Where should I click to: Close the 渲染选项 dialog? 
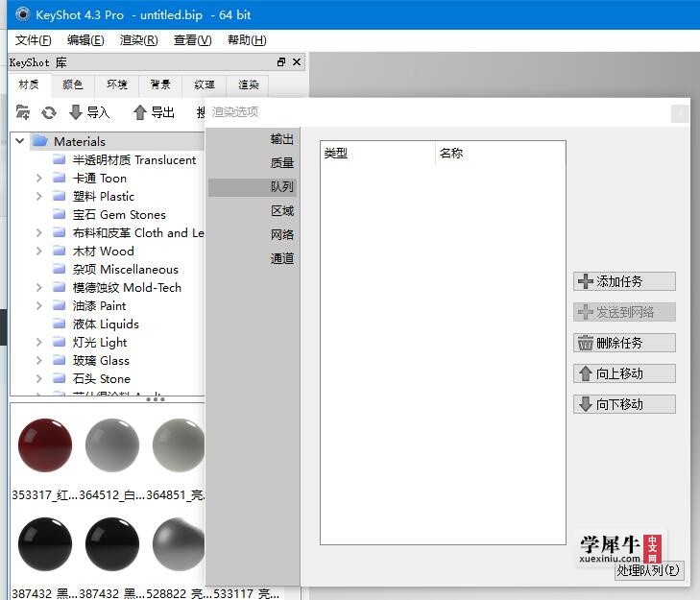tap(680, 113)
